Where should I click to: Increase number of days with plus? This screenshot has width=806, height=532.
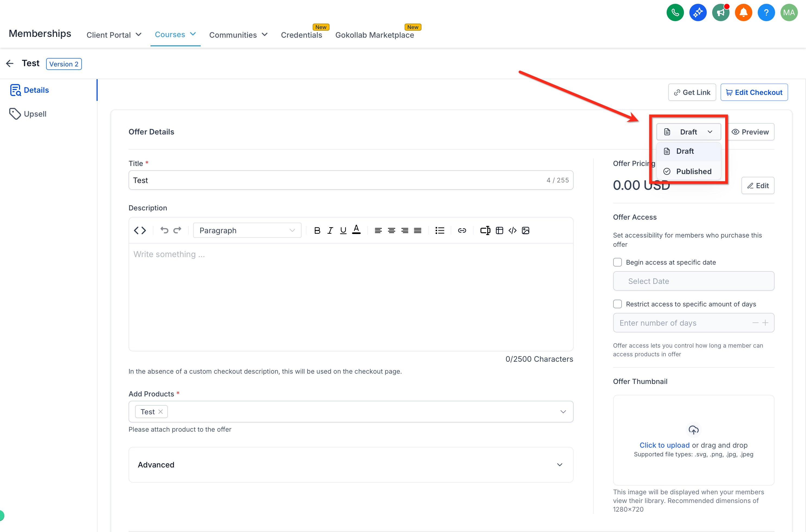pos(765,323)
